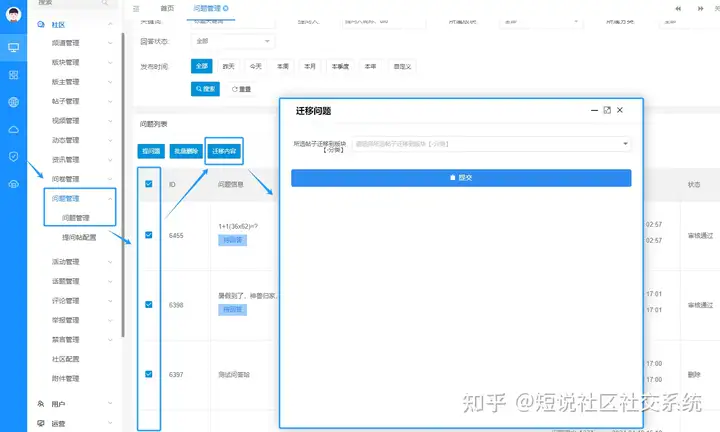This screenshot has height=432, width=720.
Task: Select the cloud icon in left rail
Action: pyautogui.click(x=13, y=130)
